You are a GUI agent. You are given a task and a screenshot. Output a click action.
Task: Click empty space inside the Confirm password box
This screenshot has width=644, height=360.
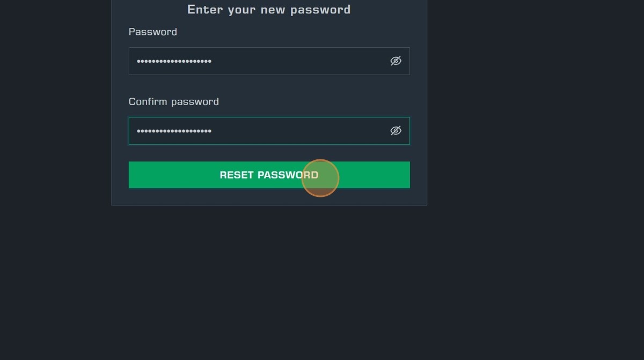click(x=301, y=131)
